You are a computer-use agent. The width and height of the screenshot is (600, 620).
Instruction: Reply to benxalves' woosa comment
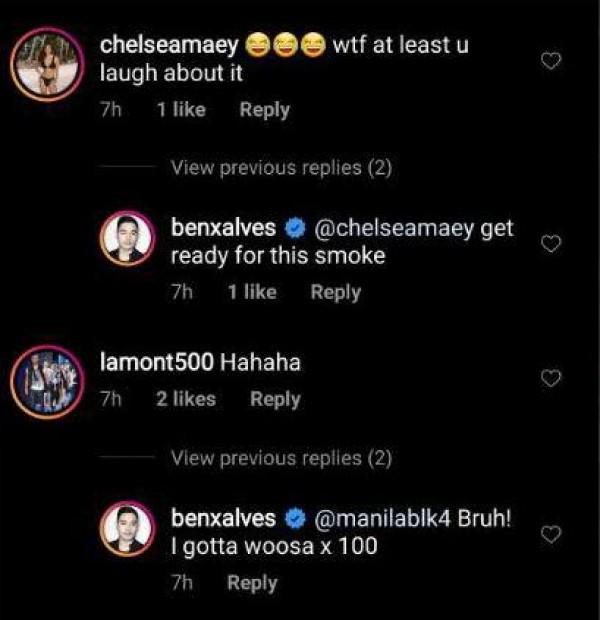click(251, 583)
